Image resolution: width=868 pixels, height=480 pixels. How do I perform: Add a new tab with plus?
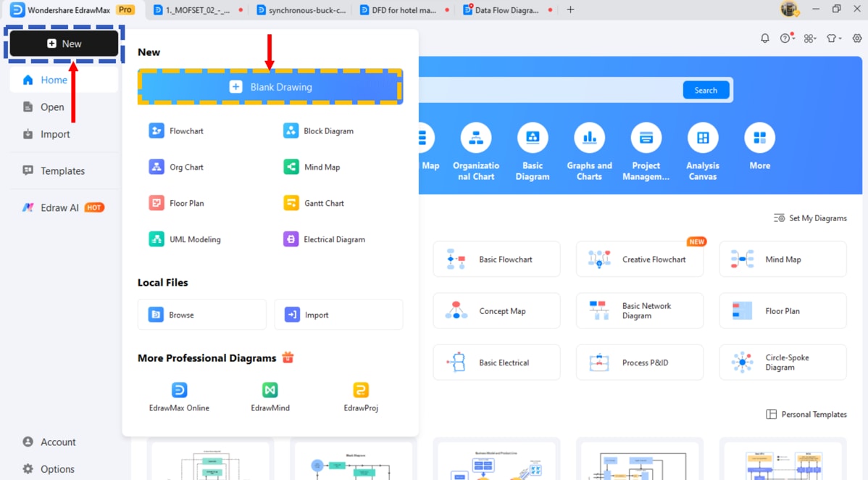point(570,9)
